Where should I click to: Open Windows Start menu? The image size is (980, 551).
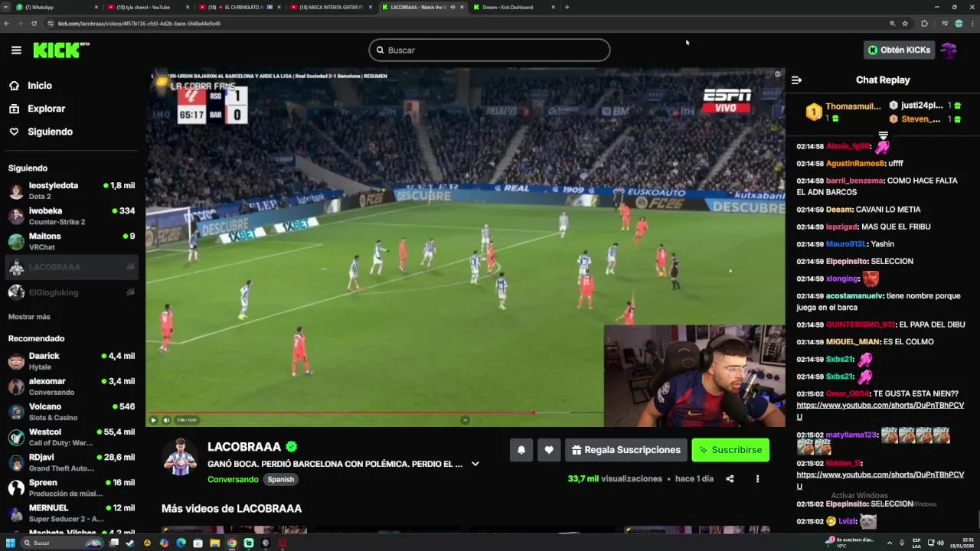(11, 543)
